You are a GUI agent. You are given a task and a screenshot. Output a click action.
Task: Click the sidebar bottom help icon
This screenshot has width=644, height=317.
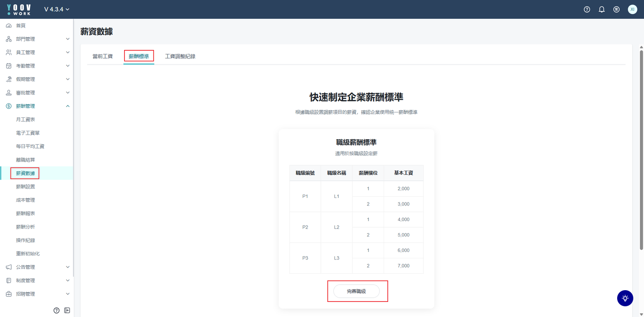(57, 310)
